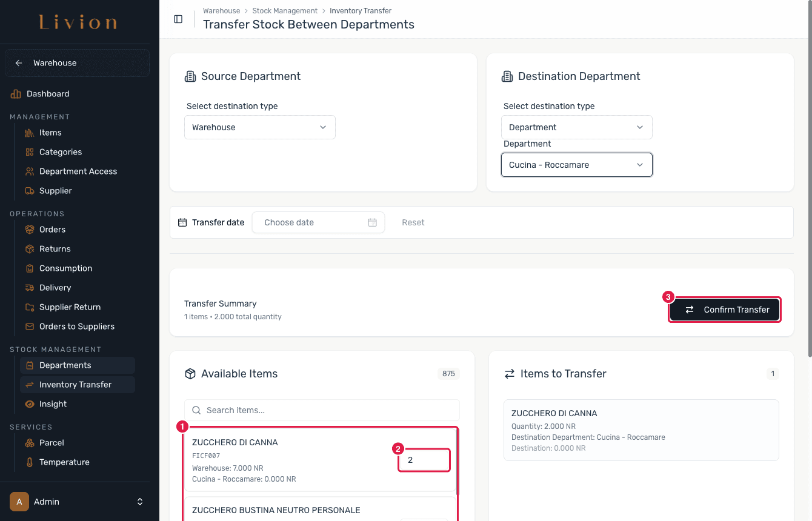The width and height of the screenshot is (812, 521).
Task: Click the back arrow beside Warehouse
Action: point(19,63)
